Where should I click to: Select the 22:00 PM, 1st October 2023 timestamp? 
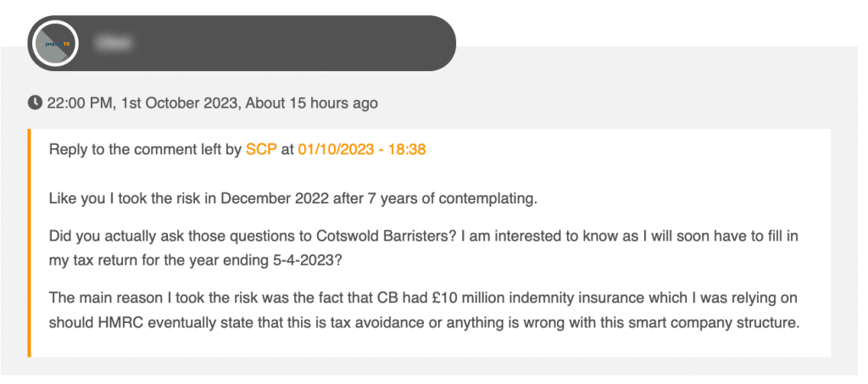[x=144, y=103]
